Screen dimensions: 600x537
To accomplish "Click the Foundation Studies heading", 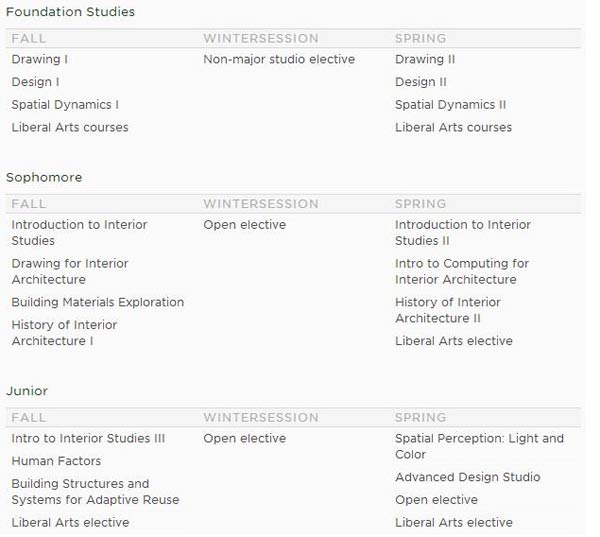I will tap(70, 12).
